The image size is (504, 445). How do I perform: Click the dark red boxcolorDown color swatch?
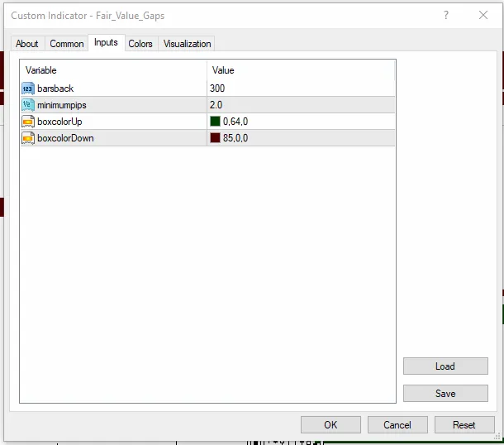click(215, 138)
